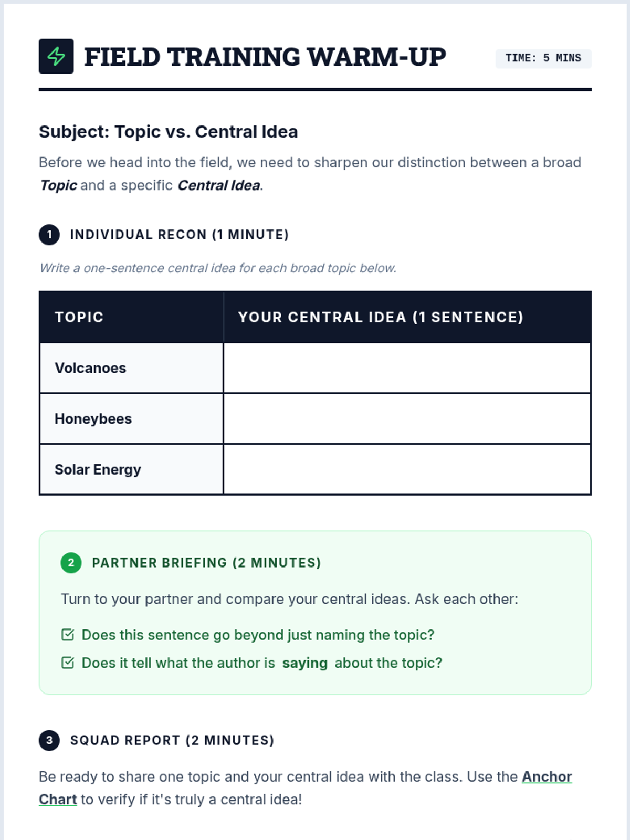Click the Solar Energy central idea cell
Image resolution: width=630 pixels, height=840 pixels.
click(407, 469)
